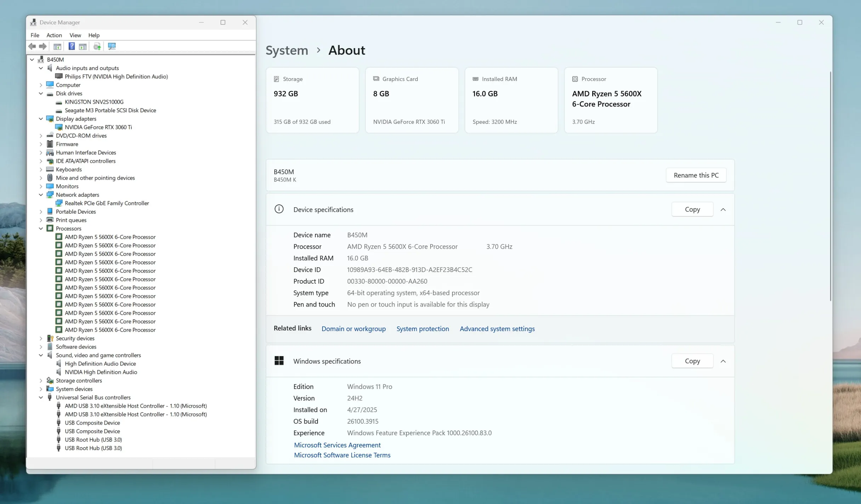
Task: Click the Update device driver toolbar icon
Action: tap(97, 46)
